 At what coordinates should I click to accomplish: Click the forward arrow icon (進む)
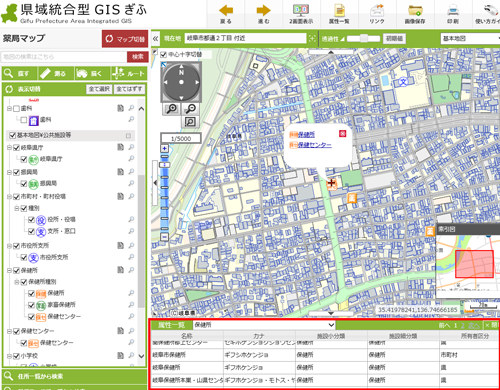point(263,10)
